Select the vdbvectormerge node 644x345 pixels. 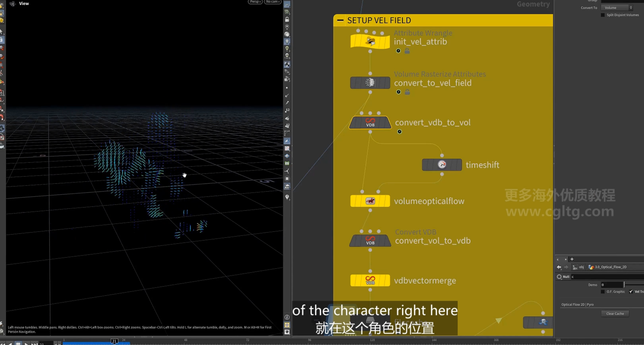coord(370,280)
